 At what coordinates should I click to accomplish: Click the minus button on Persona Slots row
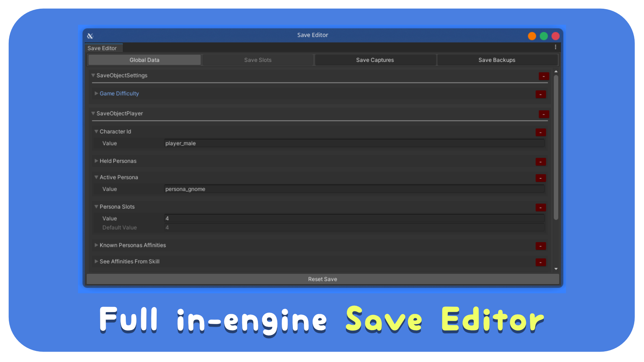[540, 207]
